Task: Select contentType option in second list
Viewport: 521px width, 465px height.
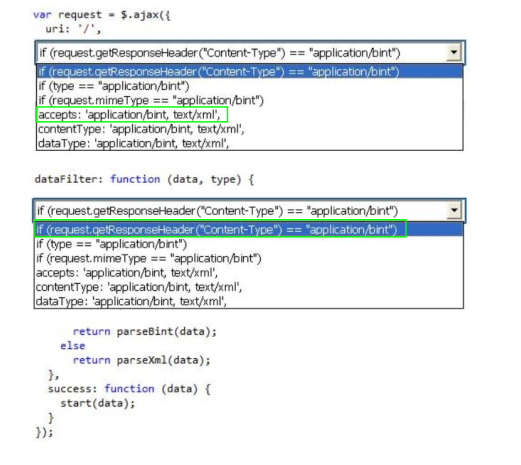Action: point(249,287)
